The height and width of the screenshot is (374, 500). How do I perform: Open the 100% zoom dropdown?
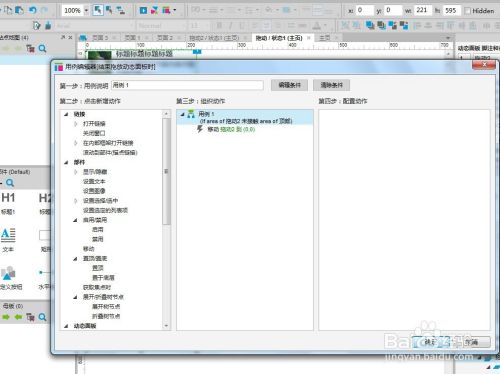coord(86,11)
